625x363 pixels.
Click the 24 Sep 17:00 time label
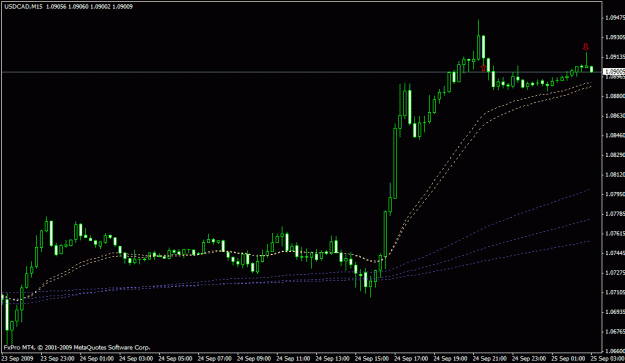[411, 359]
